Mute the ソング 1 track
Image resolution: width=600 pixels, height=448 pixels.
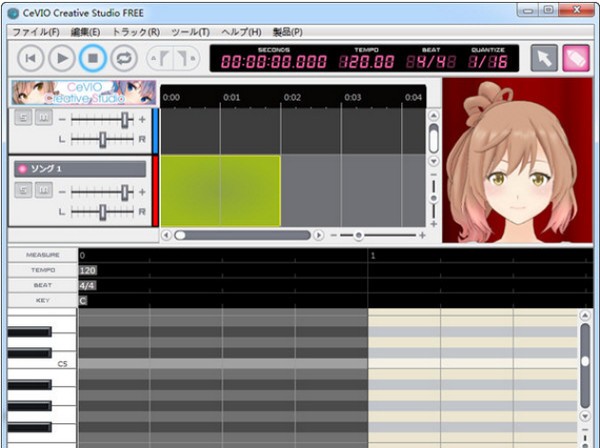pyautogui.click(x=44, y=190)
